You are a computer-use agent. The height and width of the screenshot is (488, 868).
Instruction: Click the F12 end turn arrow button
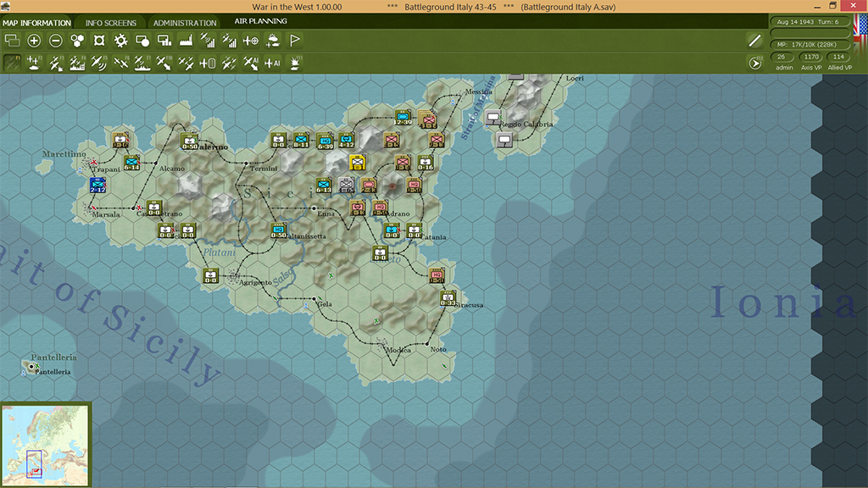[x=755, y=63]
